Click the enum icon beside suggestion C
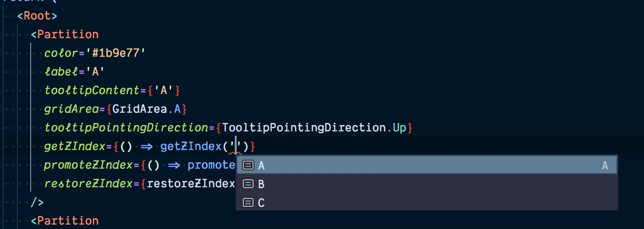Image resolution: width=644 pixels, height=229 pixels. 249,202
